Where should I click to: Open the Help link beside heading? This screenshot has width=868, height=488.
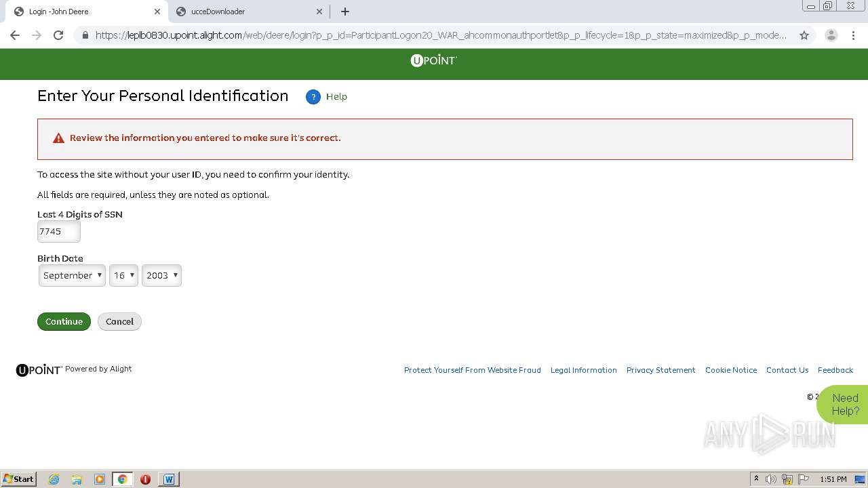tap(336, 97)
